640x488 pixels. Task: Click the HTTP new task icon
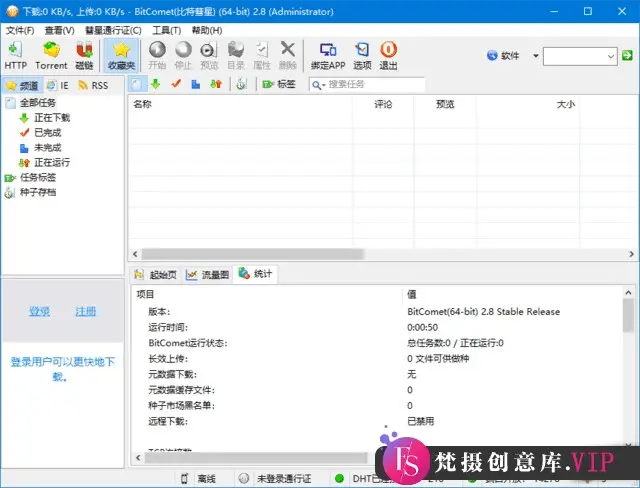16,55
